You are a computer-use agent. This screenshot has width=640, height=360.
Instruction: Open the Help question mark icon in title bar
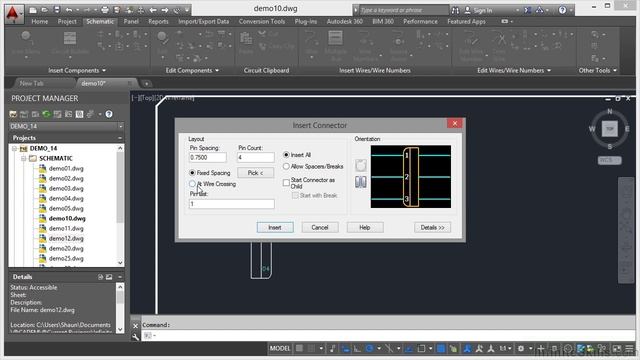(562, 10)
